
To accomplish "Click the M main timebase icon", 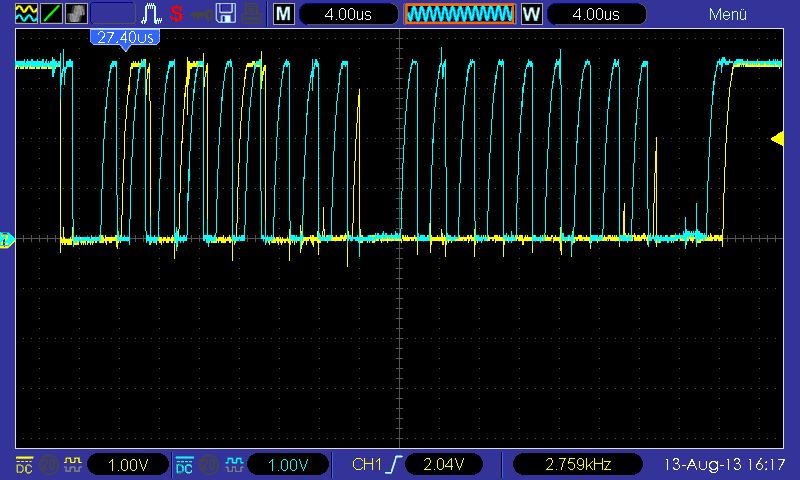I will [x=285, y=14].
